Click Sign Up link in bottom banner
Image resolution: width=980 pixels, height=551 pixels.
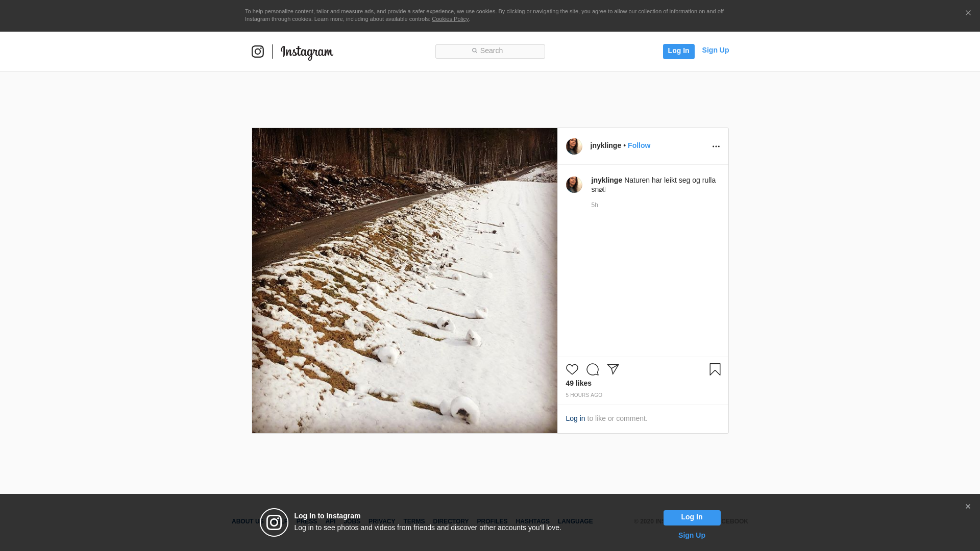(692, 535)
